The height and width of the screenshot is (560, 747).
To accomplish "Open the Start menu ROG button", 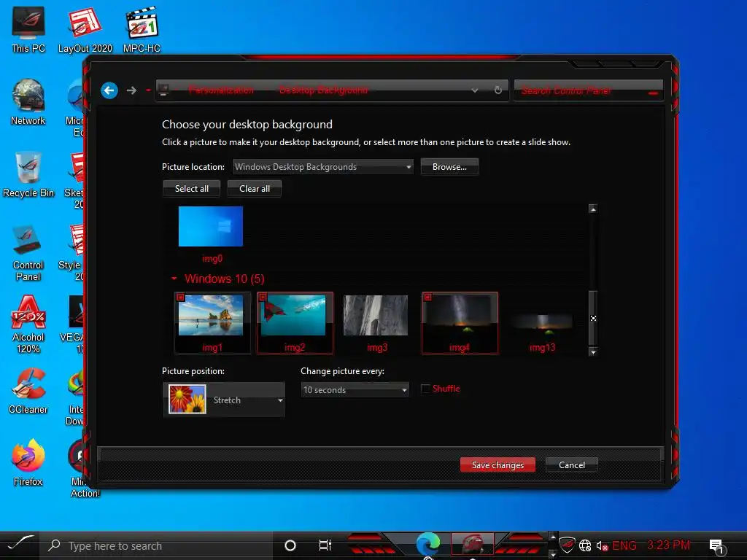I will pos(20,544).
